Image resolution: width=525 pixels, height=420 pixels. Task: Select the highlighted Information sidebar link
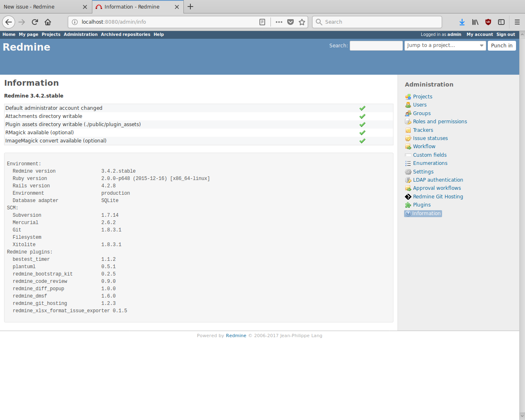pos(423,213)
